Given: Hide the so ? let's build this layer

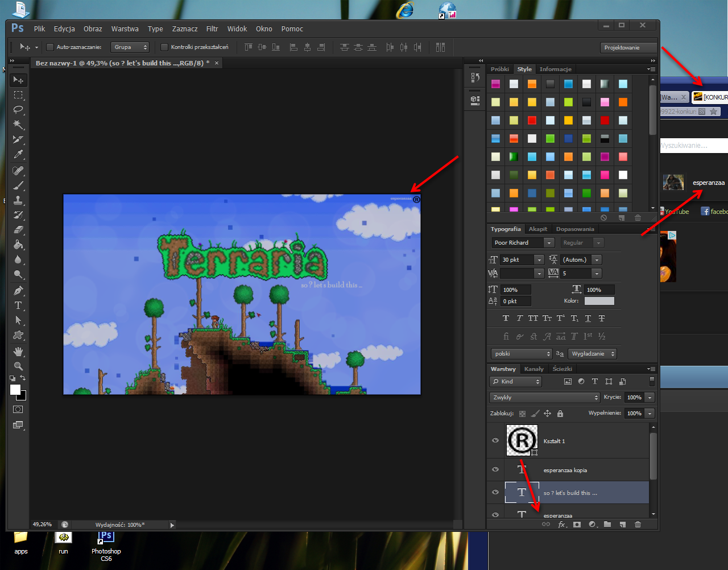Looking at the screenshot, I should [495, 493].
